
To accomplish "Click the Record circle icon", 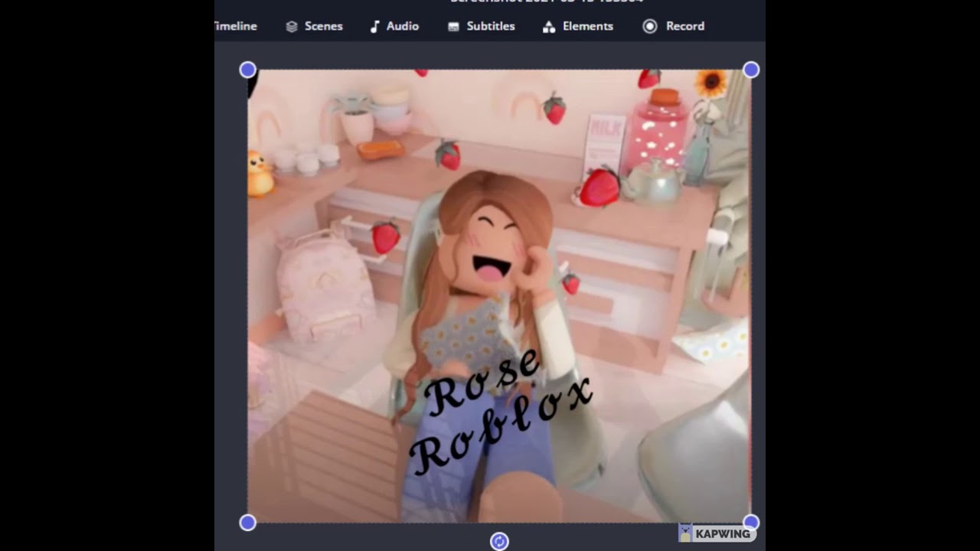I will (650, 26).
